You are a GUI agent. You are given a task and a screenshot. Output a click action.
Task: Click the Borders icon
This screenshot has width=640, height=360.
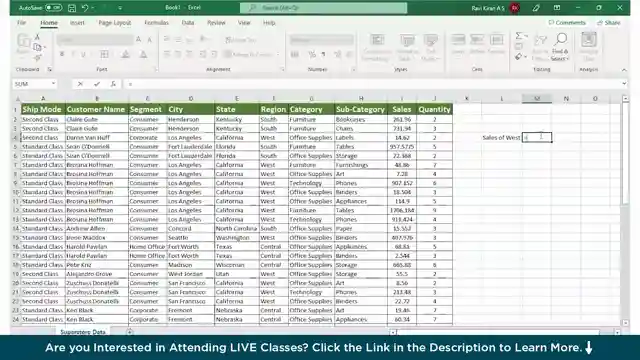point(104,54)
